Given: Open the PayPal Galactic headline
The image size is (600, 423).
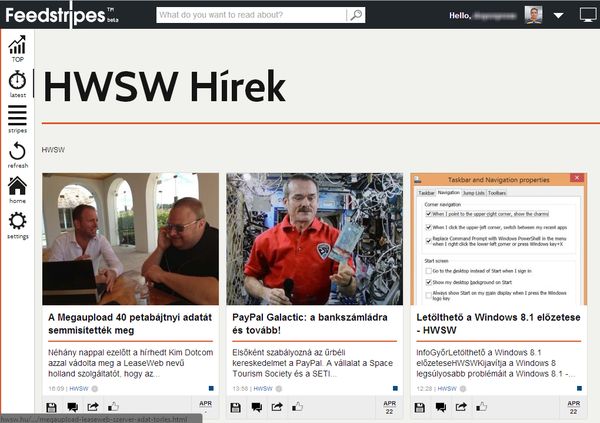Looking at the screenshot, I should pyautogui.click(x=310, y=323).
